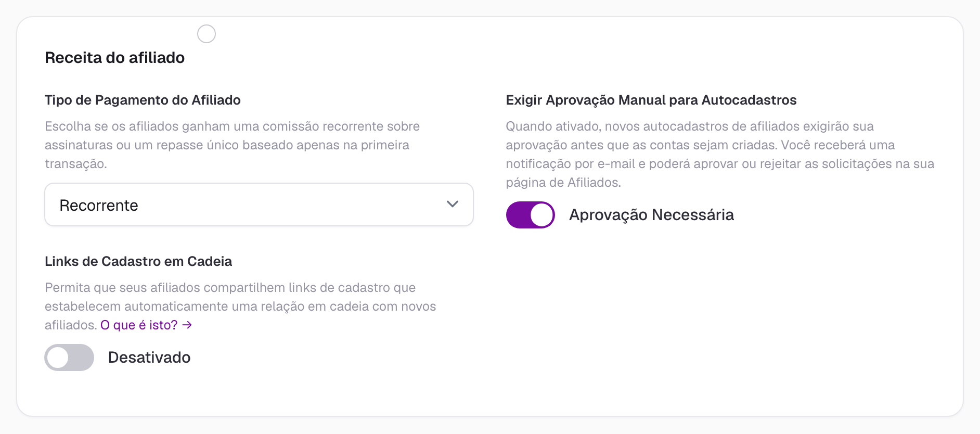
Task: Click the white knob of the gray toggle
Action: point(58,358)
